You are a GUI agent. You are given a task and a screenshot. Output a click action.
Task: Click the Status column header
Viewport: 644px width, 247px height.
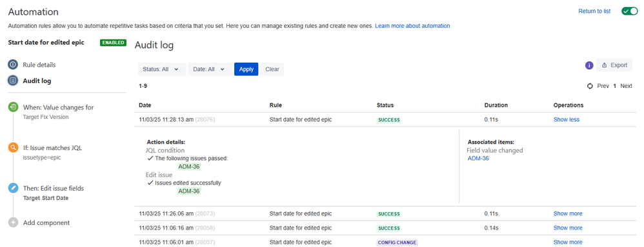click(x=385, y=105)
